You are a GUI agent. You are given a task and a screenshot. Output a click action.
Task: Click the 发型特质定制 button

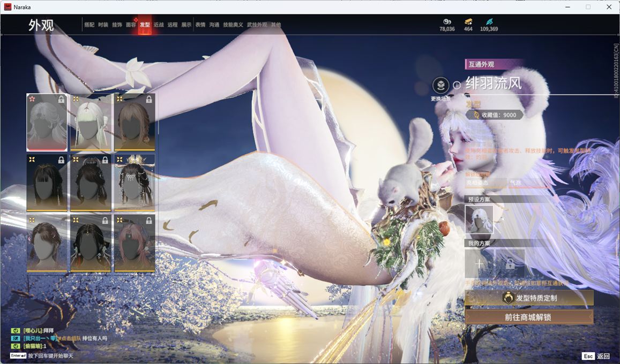[x=529, y=298]
